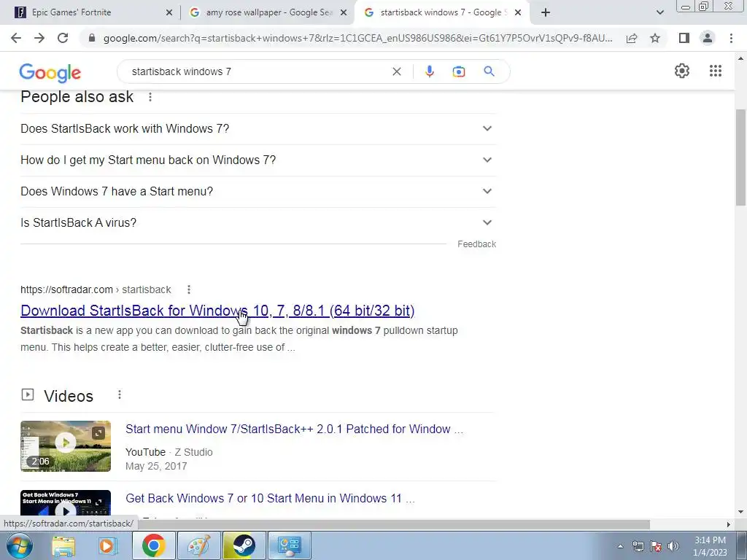Go forward one page in Chrome
This screenshot has height=560, width=747.
coord(39,38)
